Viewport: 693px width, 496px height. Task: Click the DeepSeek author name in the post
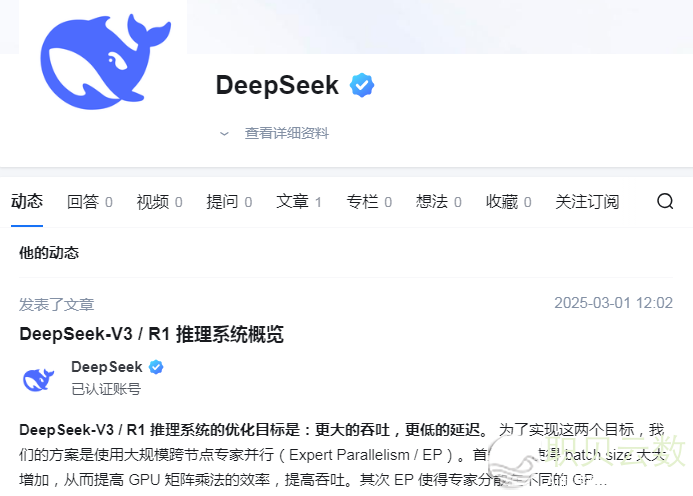107,367
